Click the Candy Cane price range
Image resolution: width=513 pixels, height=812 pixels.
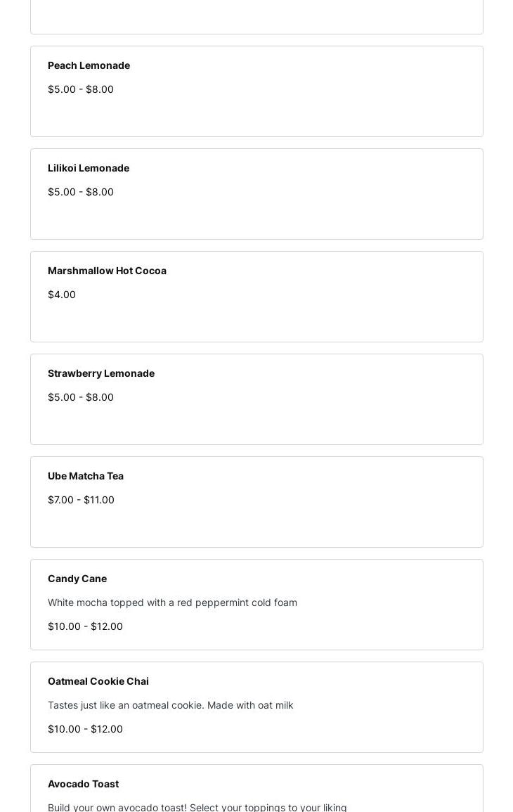85,626
